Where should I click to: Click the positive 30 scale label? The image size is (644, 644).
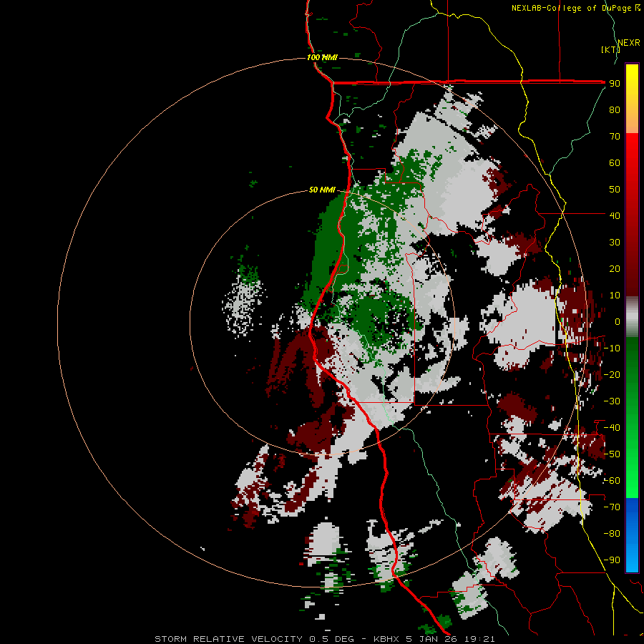[615, 243]
